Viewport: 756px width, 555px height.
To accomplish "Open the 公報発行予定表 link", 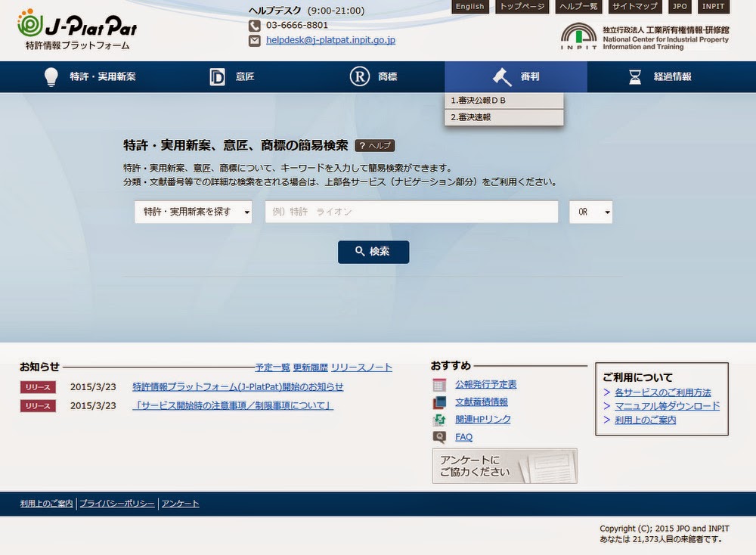I will [486, 384].
